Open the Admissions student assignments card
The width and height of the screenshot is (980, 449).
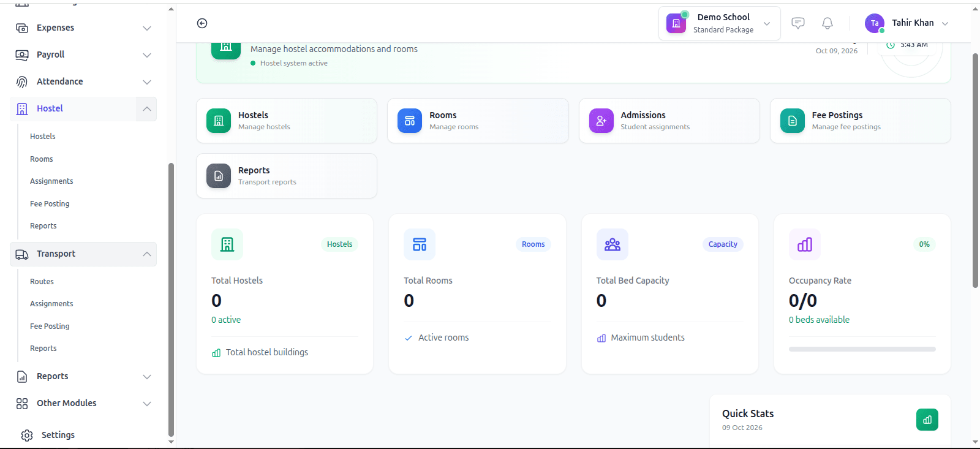669,121
